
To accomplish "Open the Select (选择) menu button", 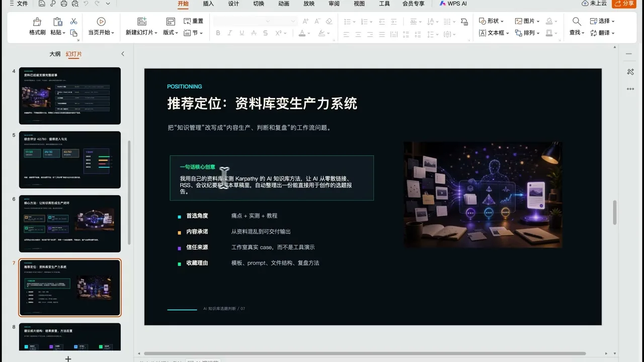I will pos(602,21).
